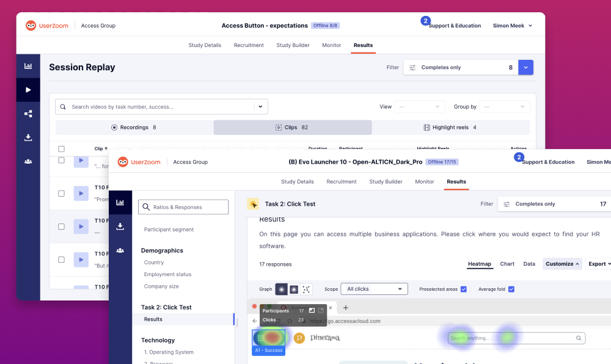
Task: Click the Ratios & Responses search field
Action: (x=183, y=207)
